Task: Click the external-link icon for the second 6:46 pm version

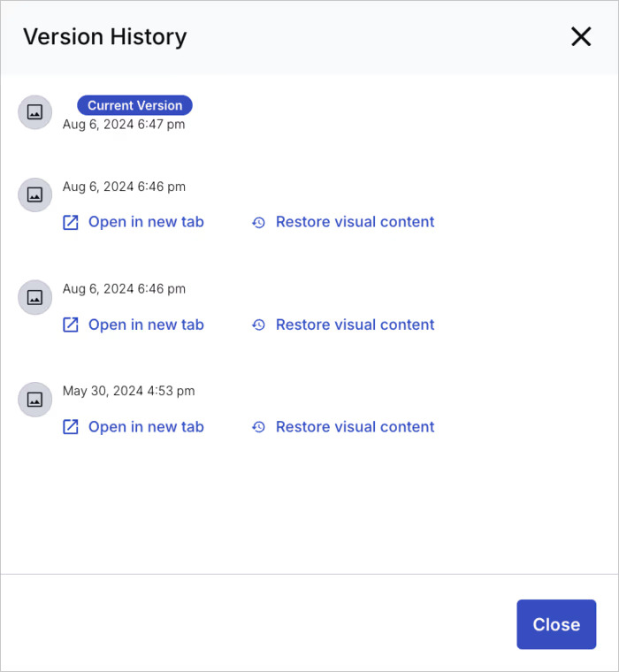Action: pyautogui.click(x=71, y=325)
